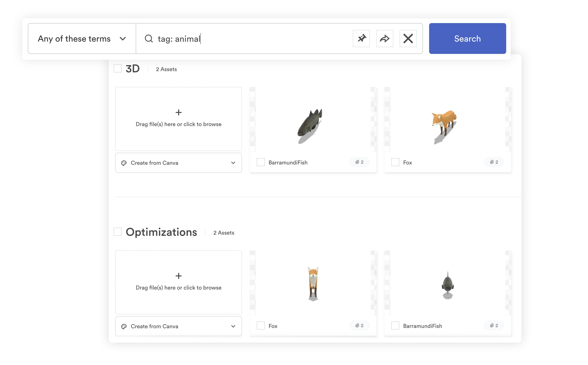Expand 'Create from Canva' in Optimizations section

tap(178, 326)
